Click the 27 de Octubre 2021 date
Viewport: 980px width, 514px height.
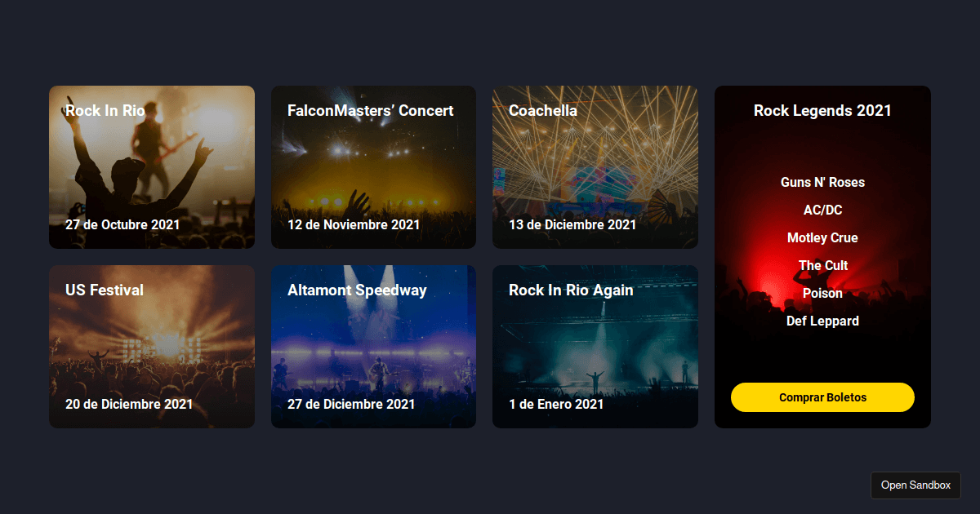coord(122,224)
